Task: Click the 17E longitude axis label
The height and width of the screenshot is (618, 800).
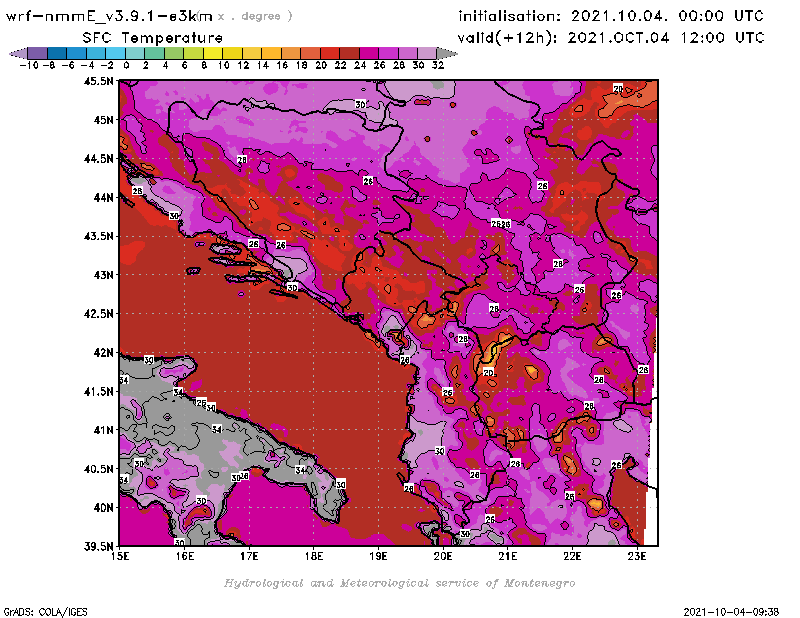Action: 249,556
